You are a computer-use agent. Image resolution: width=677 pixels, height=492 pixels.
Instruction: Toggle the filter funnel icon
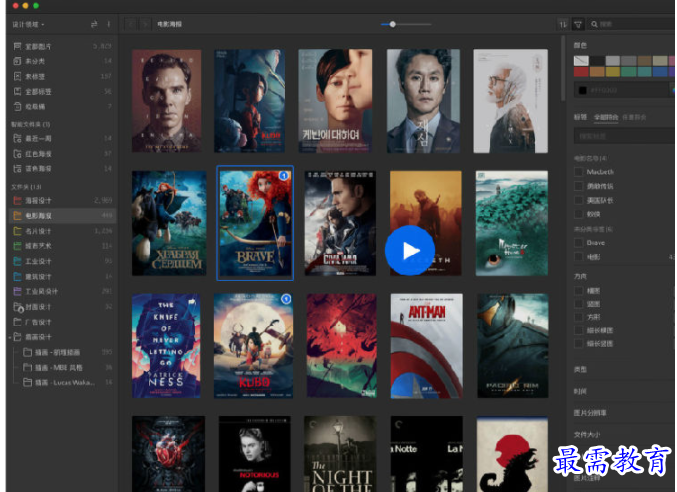tap(578, 25)
